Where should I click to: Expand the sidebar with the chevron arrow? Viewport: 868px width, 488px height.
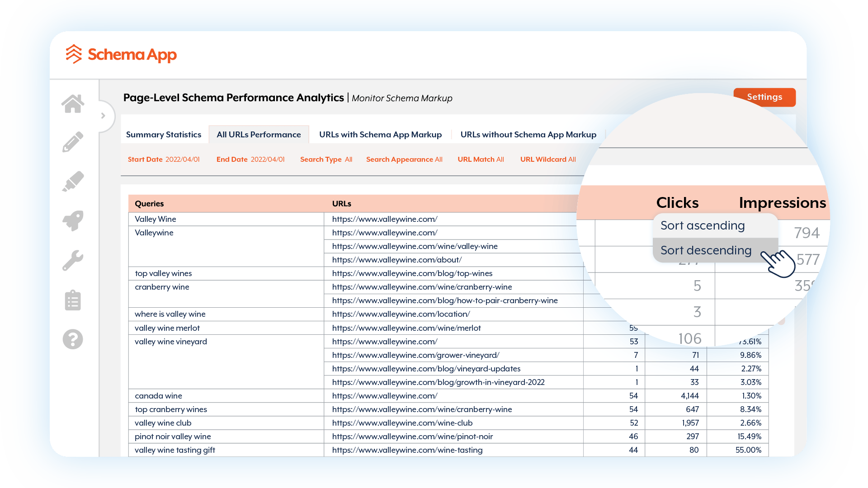click(104, 116)
